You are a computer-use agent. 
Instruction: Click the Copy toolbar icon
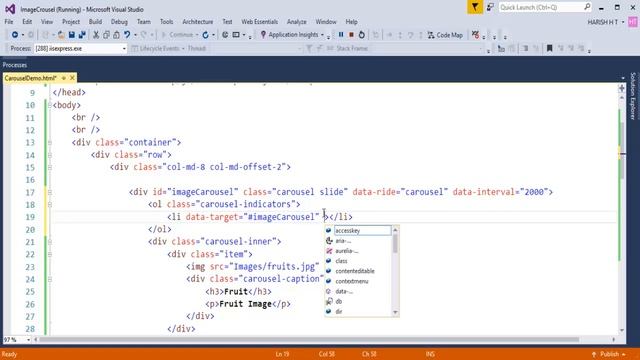pyautogui.click(x=106, y=35)
